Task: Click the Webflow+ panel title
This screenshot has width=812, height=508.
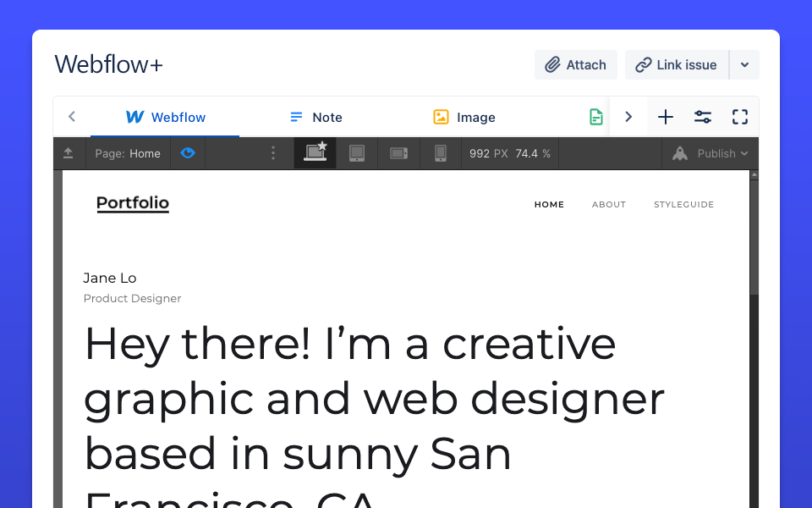Action: [x=109, y=65]
